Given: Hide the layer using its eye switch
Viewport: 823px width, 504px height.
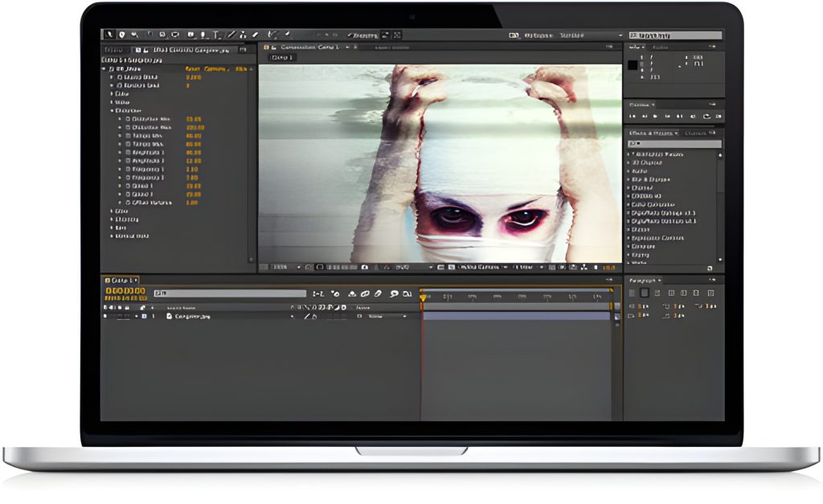Looking at the screenshot, I should click(105, 316).
